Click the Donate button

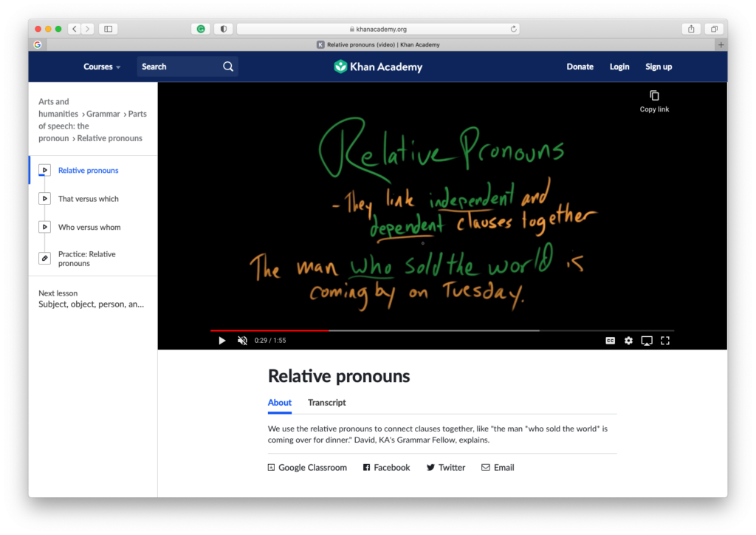[x=580, y=66]
